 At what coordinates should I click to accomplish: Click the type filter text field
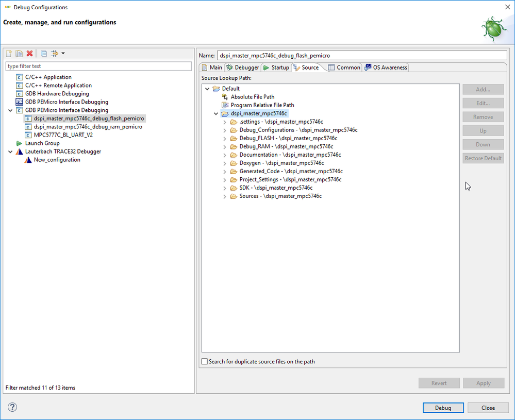(x=98, y=66)
